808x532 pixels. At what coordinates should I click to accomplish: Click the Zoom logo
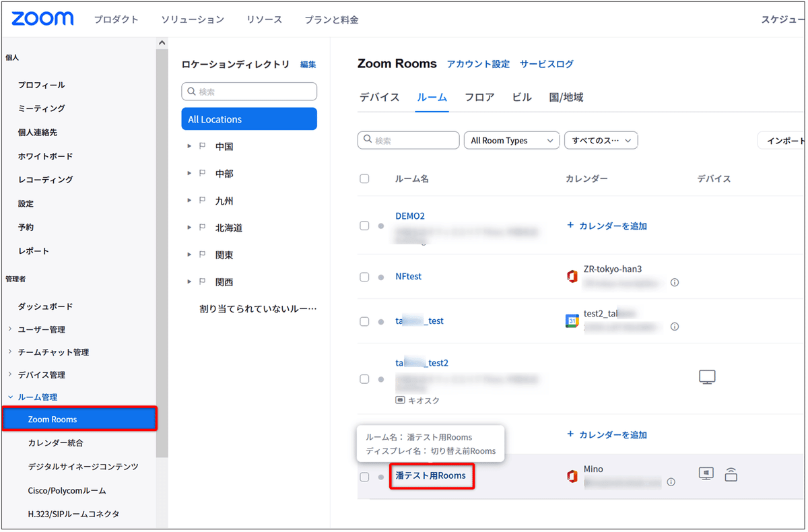[x=42, y=19]
